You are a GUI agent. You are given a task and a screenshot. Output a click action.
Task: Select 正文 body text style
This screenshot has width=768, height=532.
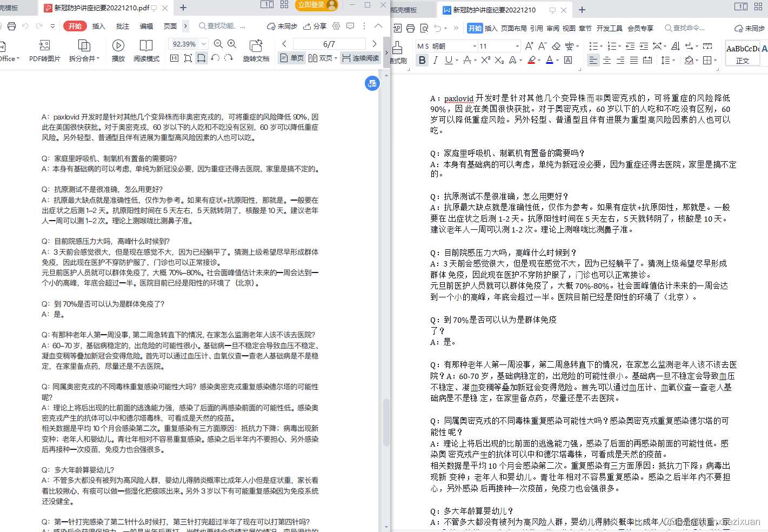tap(743, 53)
